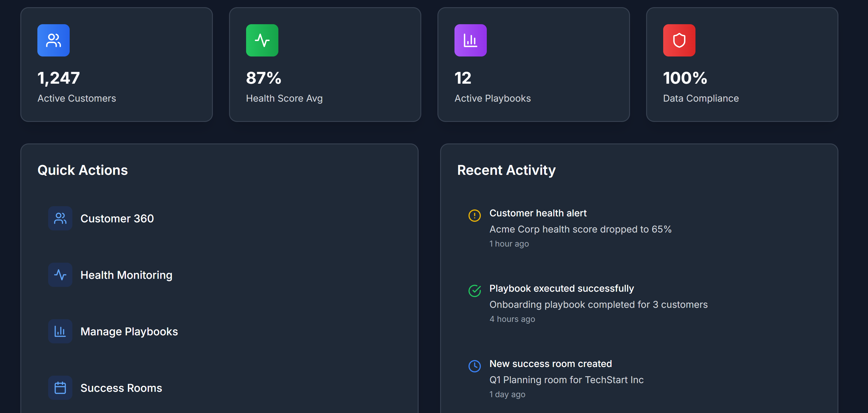Select the 1,247 Active Customers card
The height and width of the screenshot is (413, 868).
click(x=117, y=64)
